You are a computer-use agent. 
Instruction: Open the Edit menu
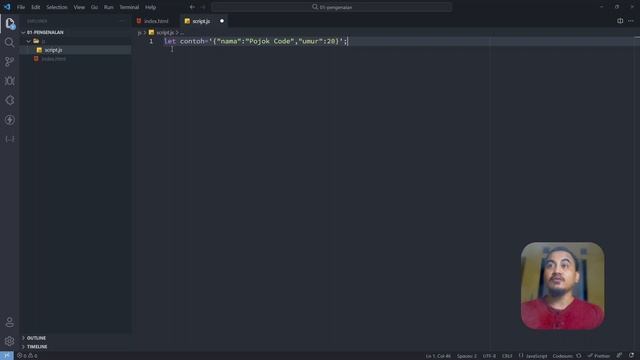click(x=36, y=7)
